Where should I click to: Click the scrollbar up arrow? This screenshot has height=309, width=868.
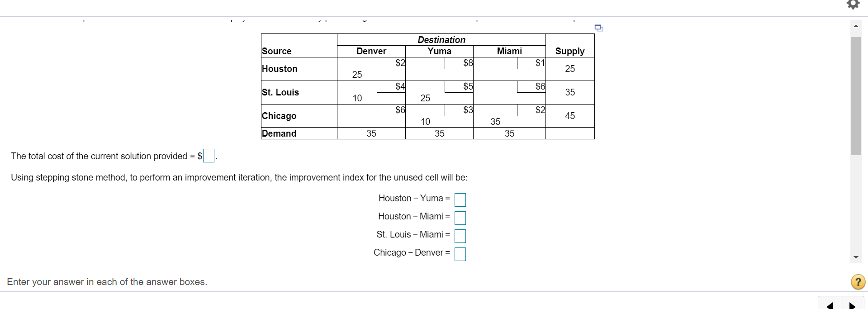[x=855, y=26]
